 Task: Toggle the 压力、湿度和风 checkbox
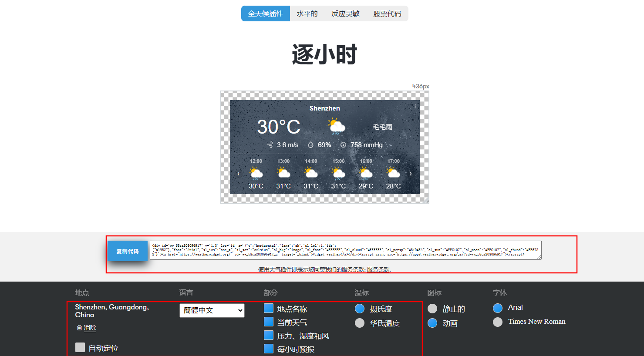(x=269, y=335)
